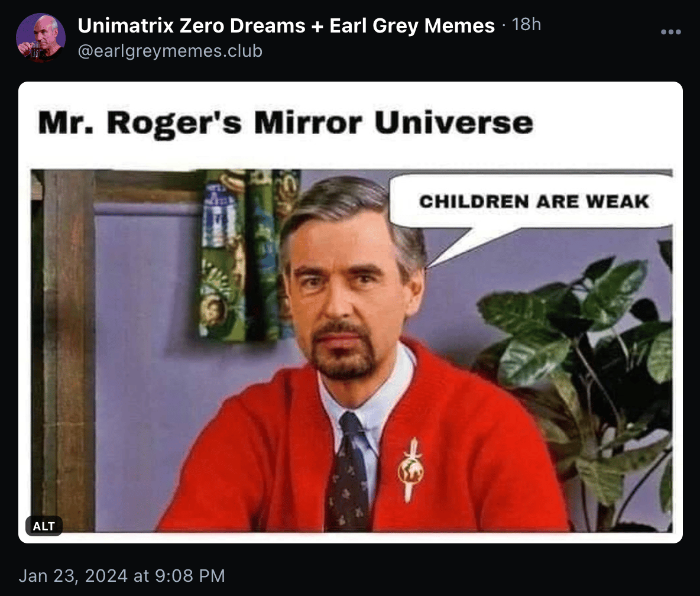Screen dimensions: 700x596
Task: Open the post via the 18h timestamp
Action: point(526,25)
